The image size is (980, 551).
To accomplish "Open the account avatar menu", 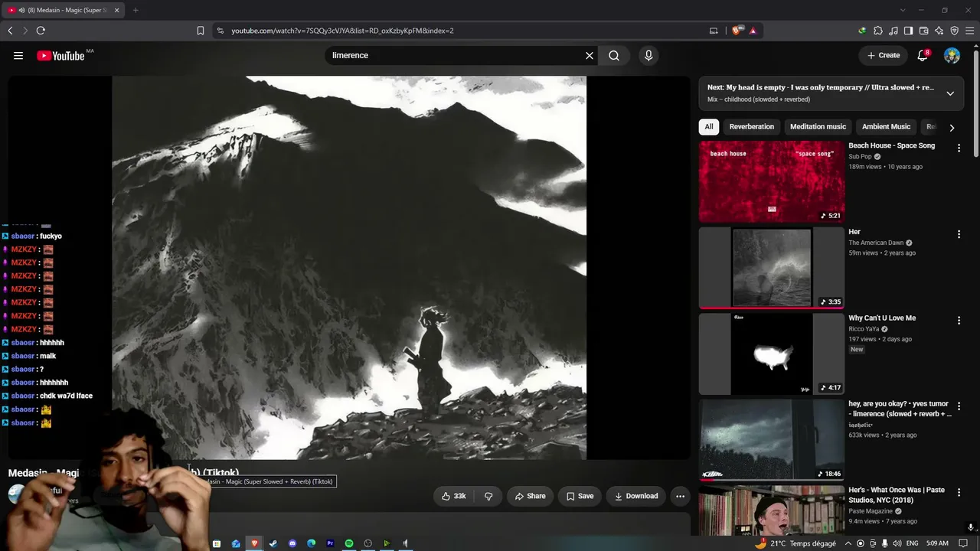I will coord(952,55).
